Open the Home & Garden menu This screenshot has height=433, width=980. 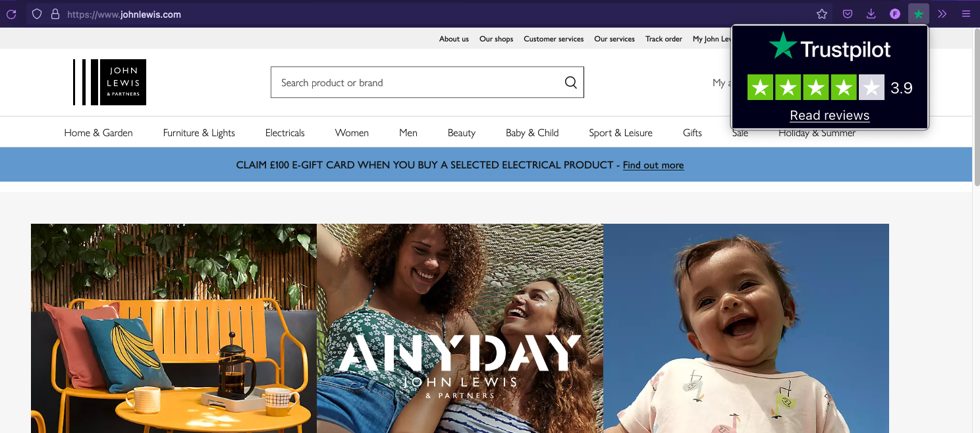pyautogui.click(x=98, y=133)
